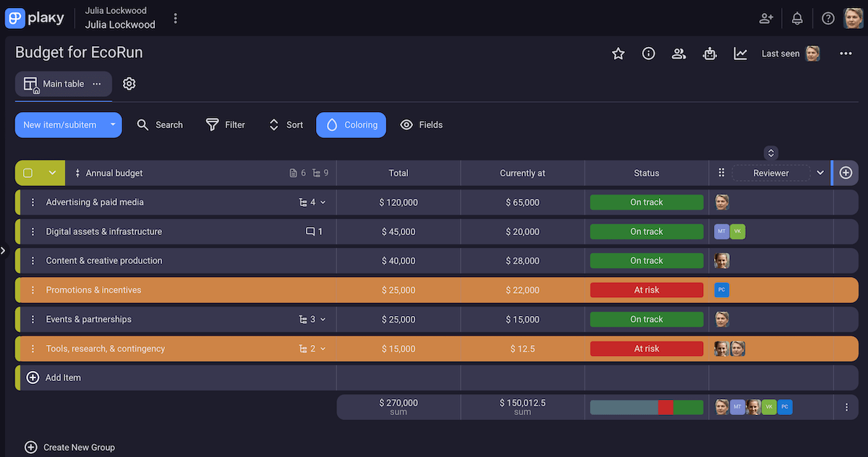The width and height of the screenshot is (868, 457).
Task: Toggle Fields visibility options
Action: [x=421, y=125]
